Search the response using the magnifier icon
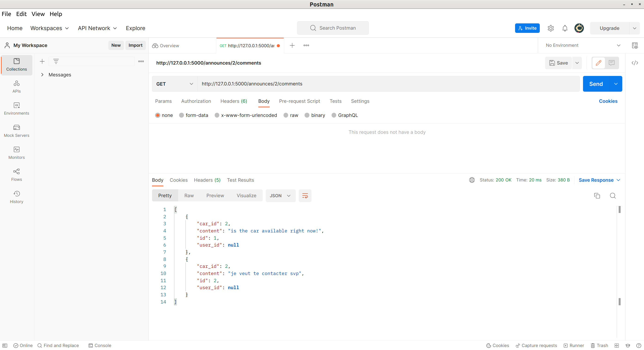Viewport: 644px width, 350px height. tap(613, 196)
